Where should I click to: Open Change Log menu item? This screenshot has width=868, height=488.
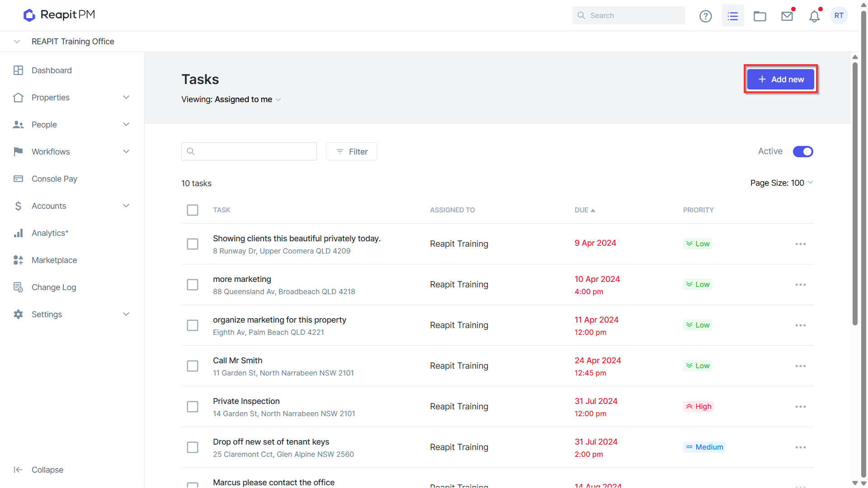[54, 287]
